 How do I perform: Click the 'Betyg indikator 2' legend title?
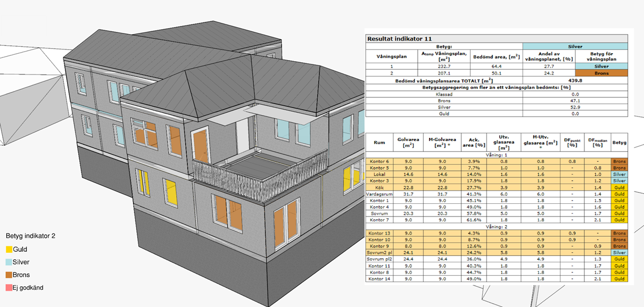tap(32, 235)
